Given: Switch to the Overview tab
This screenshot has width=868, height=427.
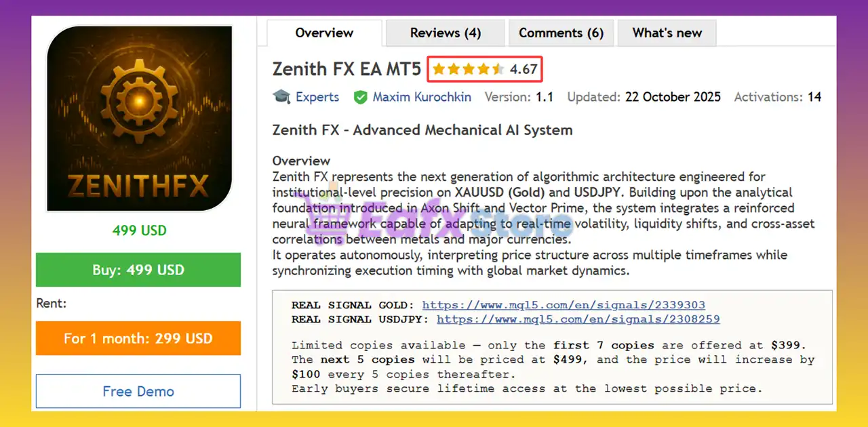Looking at the screenshot, I should (324, 33).
